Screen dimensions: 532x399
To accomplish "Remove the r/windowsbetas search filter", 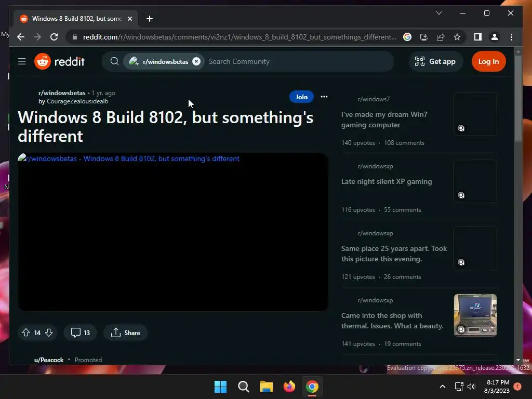I will (x=196, y=61).
